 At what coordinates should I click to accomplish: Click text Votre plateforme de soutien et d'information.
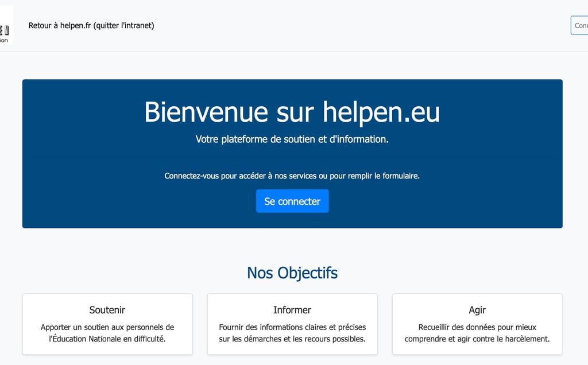(x=292, y=139)
